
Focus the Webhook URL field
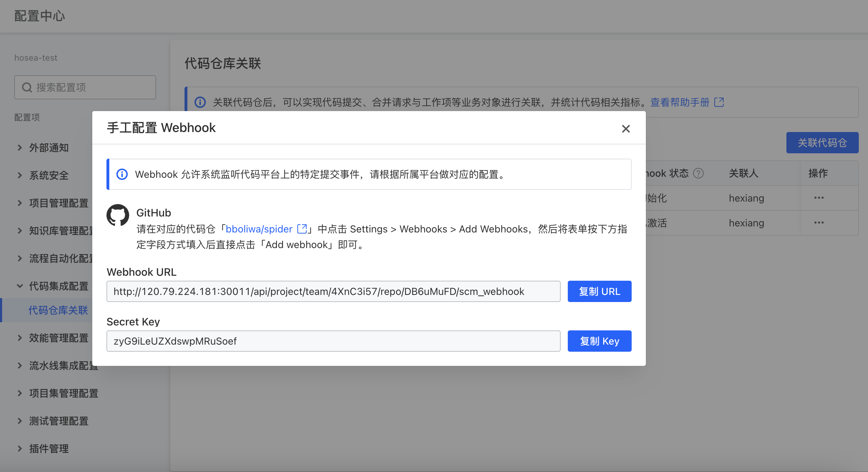(x=333, y=291)
